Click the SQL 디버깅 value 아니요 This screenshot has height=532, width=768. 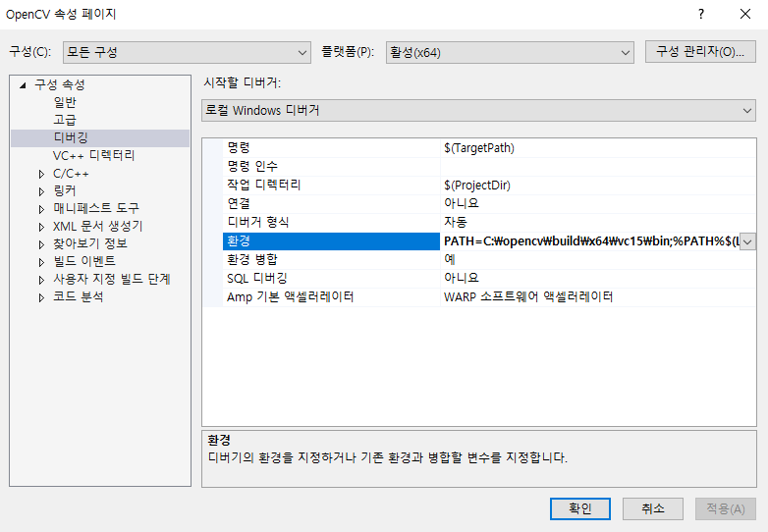pyautogui.click(x=597, y=278)
